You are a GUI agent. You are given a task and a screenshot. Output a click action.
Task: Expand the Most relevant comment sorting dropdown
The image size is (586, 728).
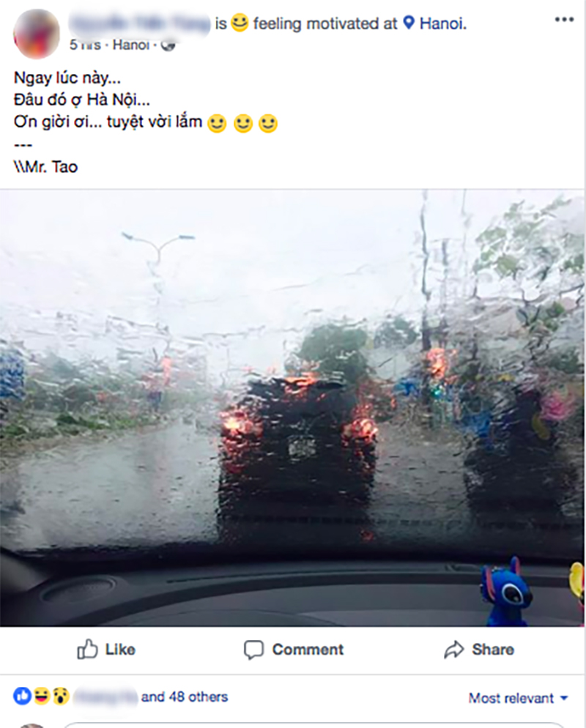coord(518,698)
